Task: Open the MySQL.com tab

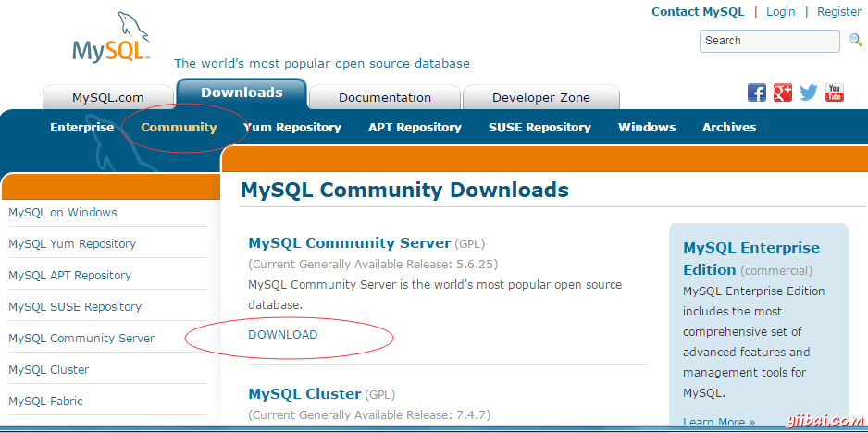Action: click(x=107, y=97)
